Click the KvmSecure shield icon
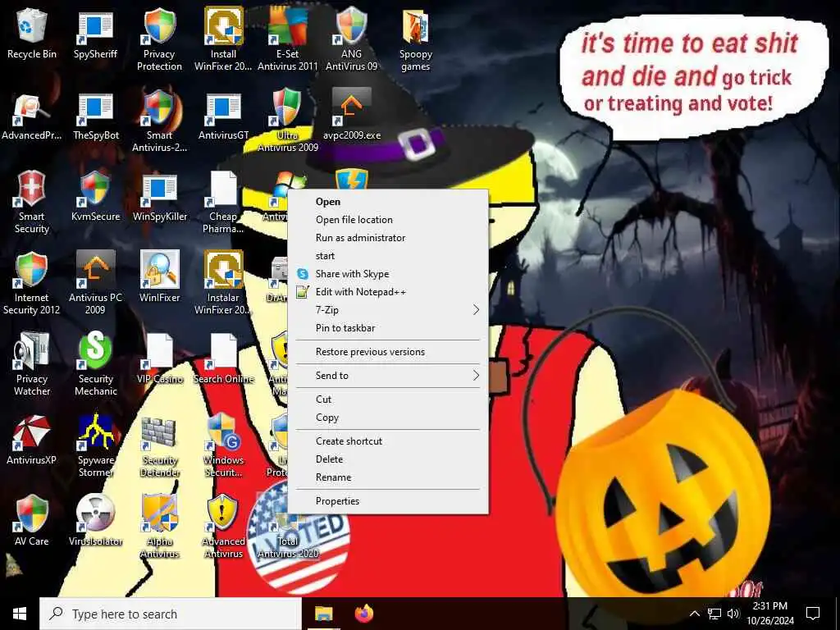Viewport: 840px width, 630px height. [95, 189]
